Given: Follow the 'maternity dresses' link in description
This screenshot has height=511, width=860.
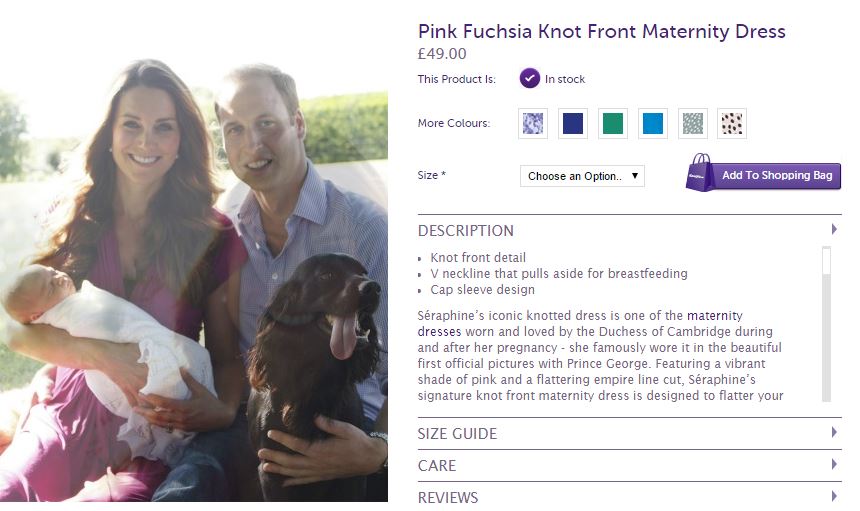Looking at the screenshot, I should [721, 315].
